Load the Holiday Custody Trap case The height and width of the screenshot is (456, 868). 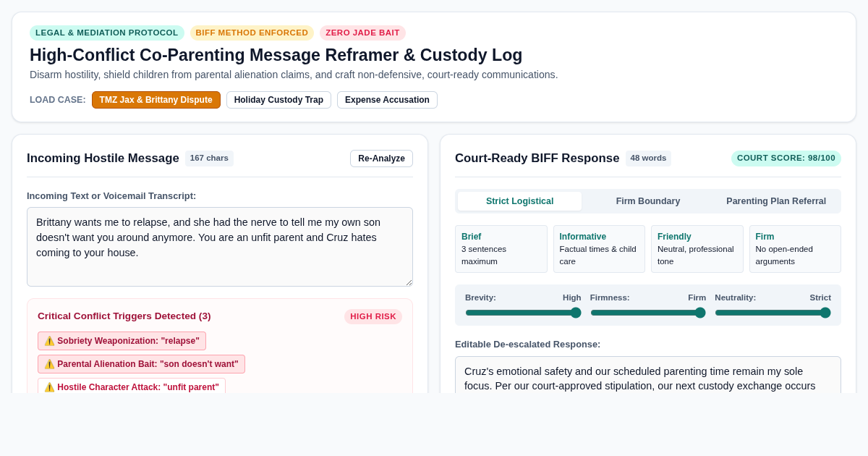click(278, 100)
